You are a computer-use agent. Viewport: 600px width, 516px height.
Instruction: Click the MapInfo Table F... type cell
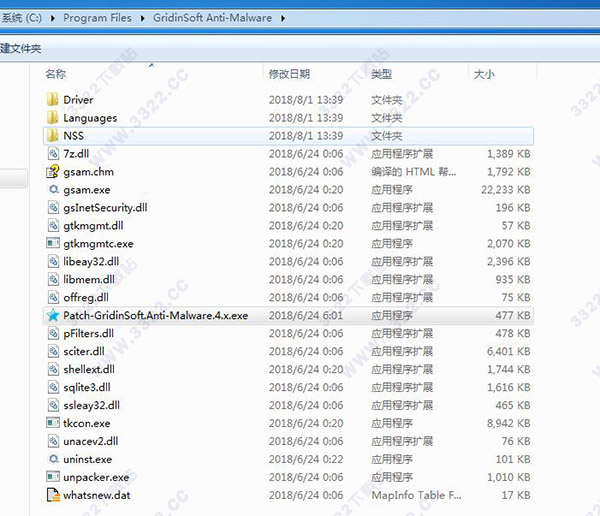(416, 495)
